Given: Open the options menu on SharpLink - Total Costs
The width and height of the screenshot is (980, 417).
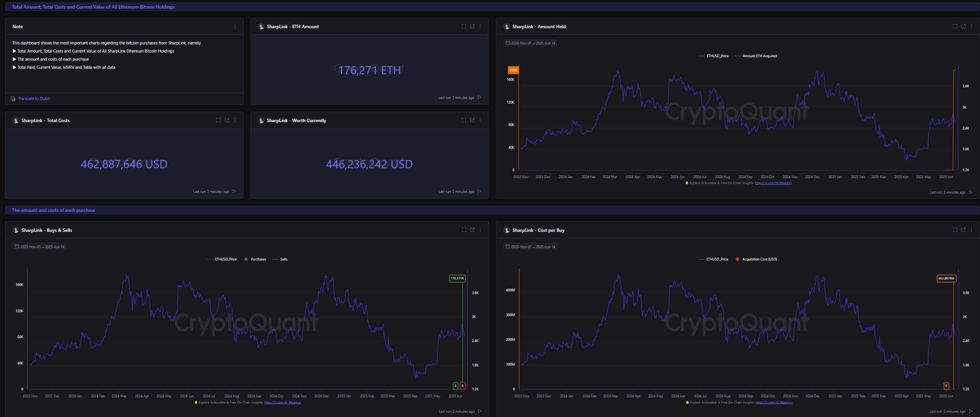Looking at the screenshot, I should point(235,120).
